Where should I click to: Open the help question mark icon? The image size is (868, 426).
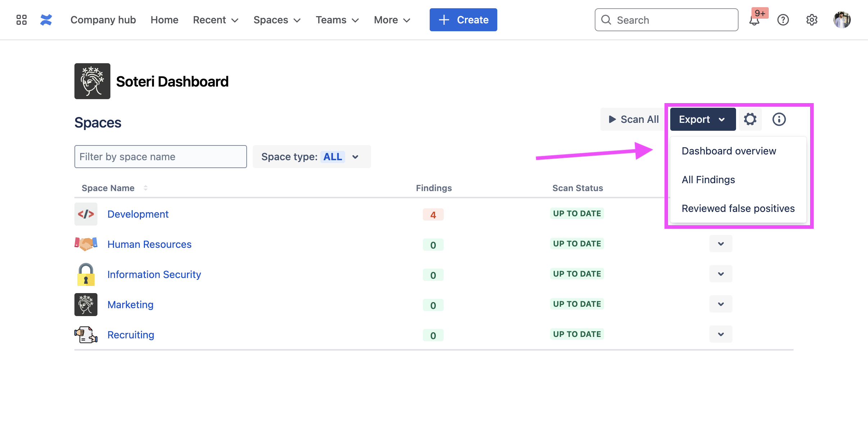(783, 20)
